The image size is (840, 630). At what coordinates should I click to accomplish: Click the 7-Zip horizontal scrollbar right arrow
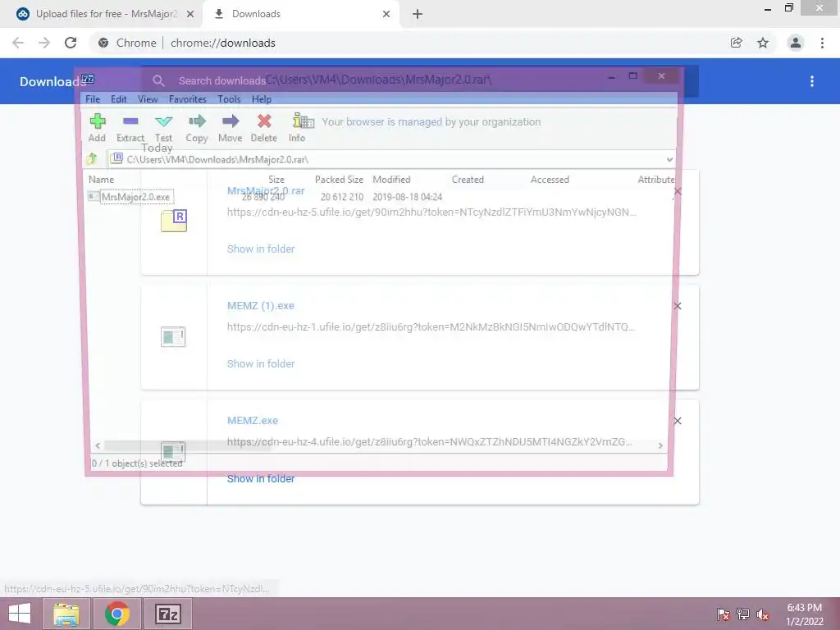660,445
